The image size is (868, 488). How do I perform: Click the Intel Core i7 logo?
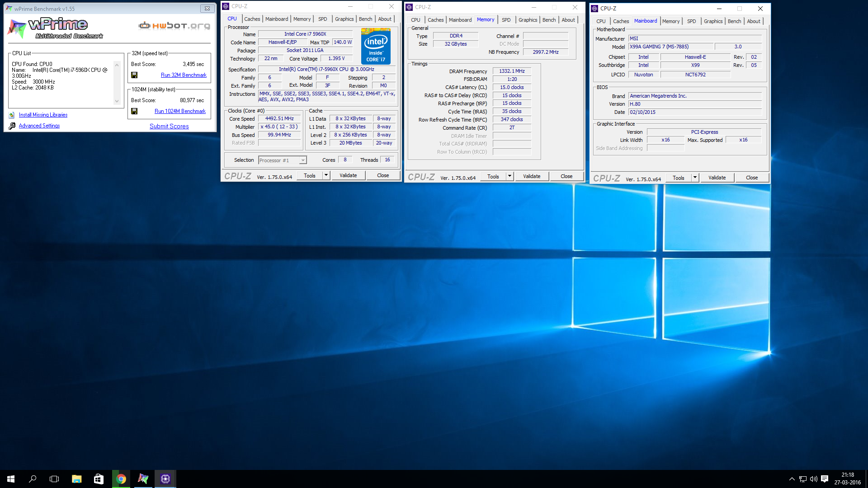tap(376, 46)
